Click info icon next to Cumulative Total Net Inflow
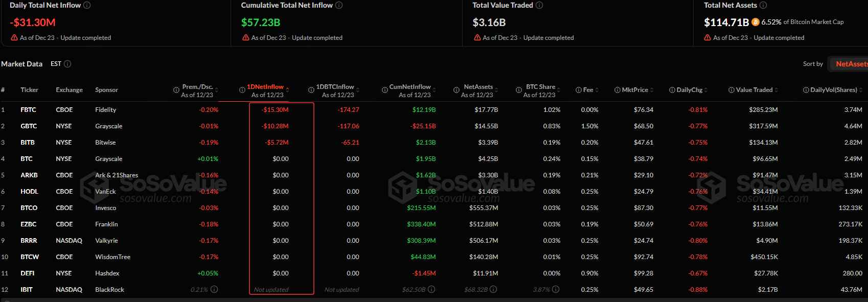 pyautogui.click(x=339, y=5)
